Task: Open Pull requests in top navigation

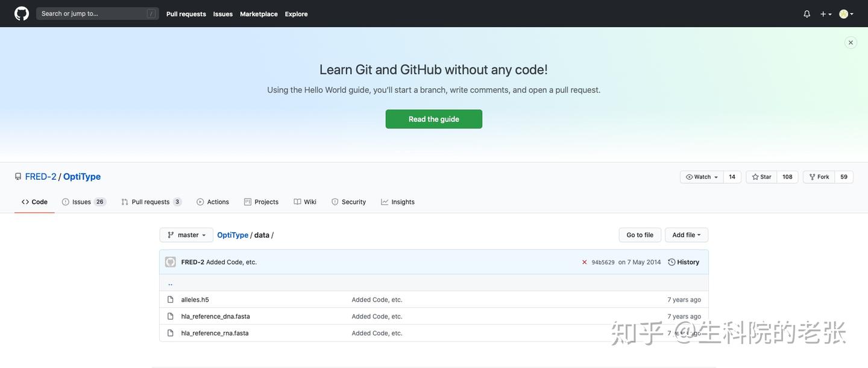Action: (x=186, y=14)
